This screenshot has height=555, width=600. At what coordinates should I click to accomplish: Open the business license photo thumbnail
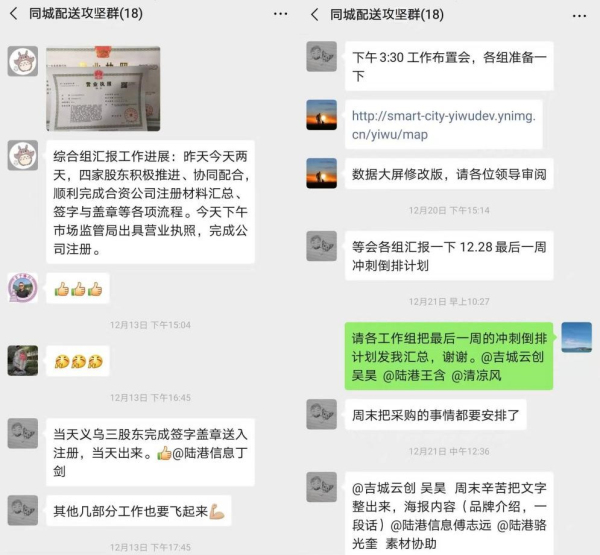pos(103,89)
